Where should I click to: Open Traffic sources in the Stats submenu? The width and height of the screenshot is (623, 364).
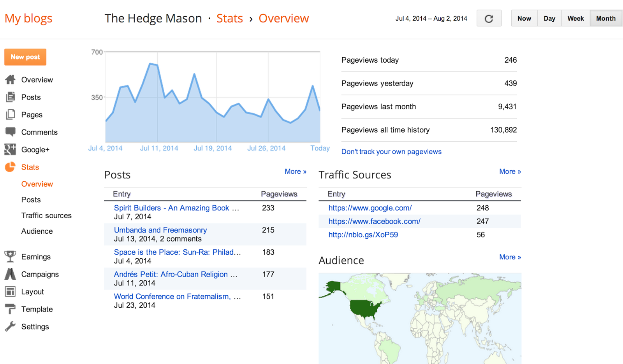46,215
